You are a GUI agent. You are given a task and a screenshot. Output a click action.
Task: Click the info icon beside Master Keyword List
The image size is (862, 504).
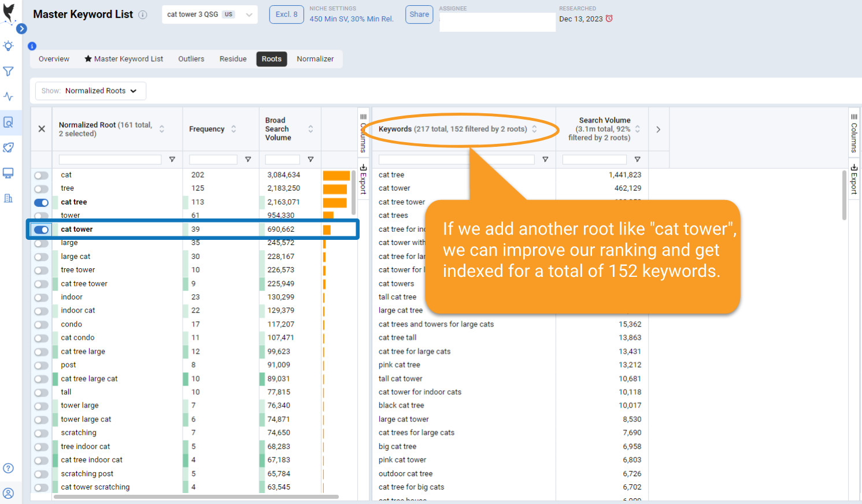[x=143, y=15]
